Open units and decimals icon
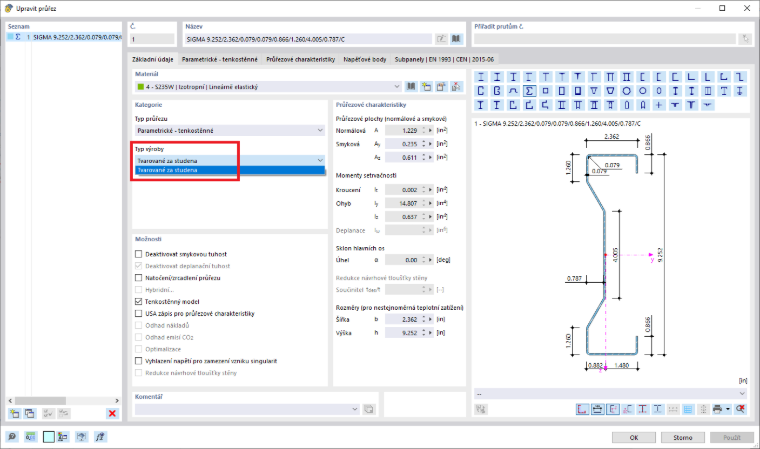This screenshot has width=760, height=449. point(30,437)
